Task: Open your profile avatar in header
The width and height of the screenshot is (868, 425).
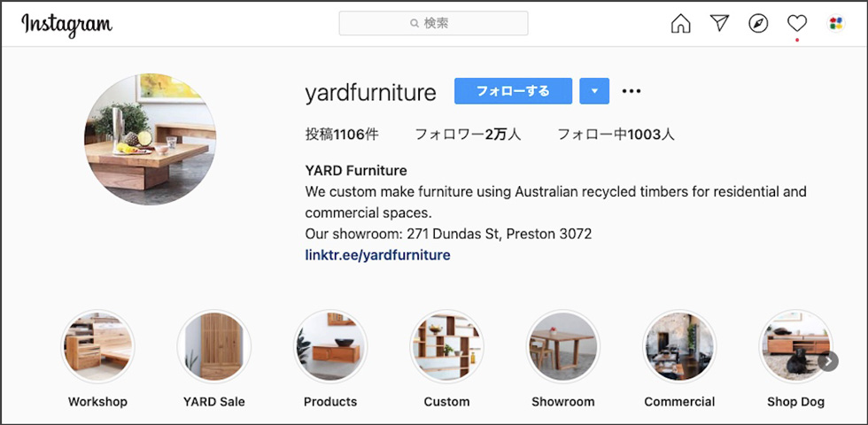Action: point(836,23)
